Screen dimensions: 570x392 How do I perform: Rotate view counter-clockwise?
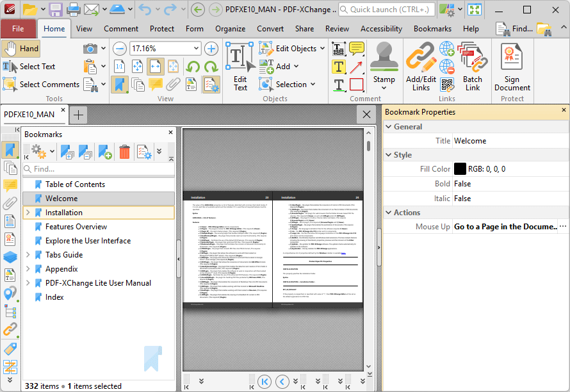193,67
